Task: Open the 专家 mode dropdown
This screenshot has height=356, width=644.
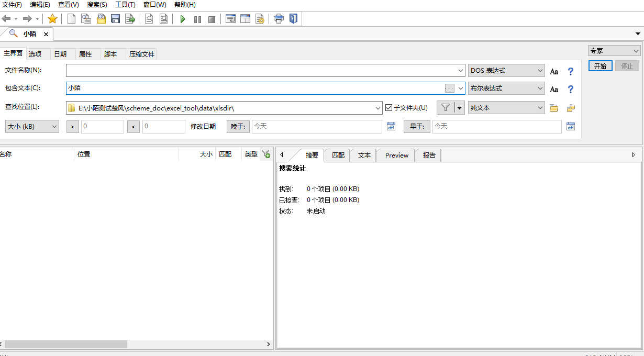Action: [614, 51]
